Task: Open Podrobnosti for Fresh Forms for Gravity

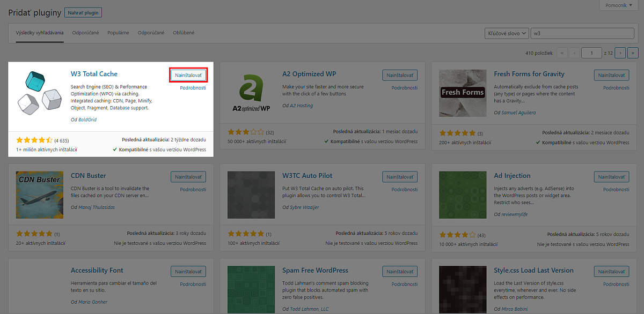Action: pyautogui.click(x=616, y=88)
